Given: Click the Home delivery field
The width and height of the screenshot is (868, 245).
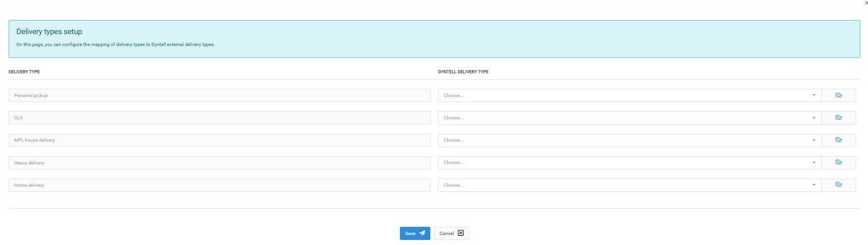Looking at the screenshot, I should (x=219, y=185).
